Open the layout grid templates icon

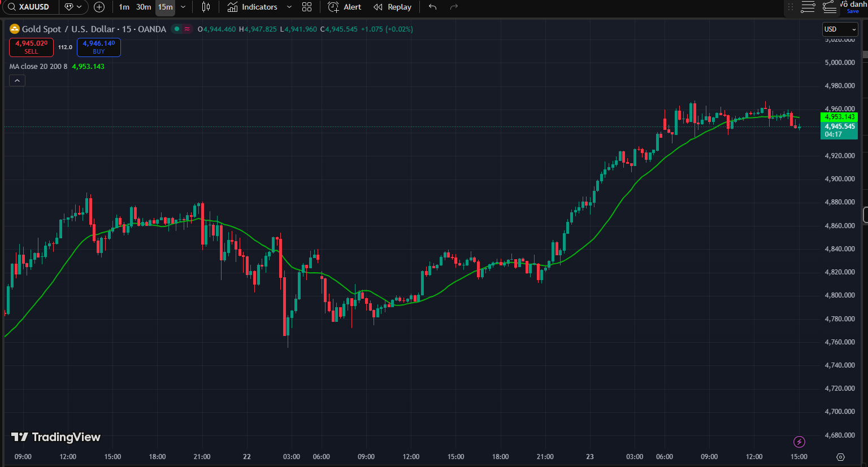[307, 7]
